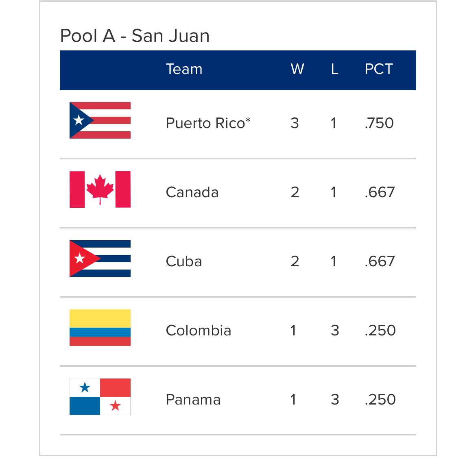
Task: Click the Team column header
Action: point(184,69)
